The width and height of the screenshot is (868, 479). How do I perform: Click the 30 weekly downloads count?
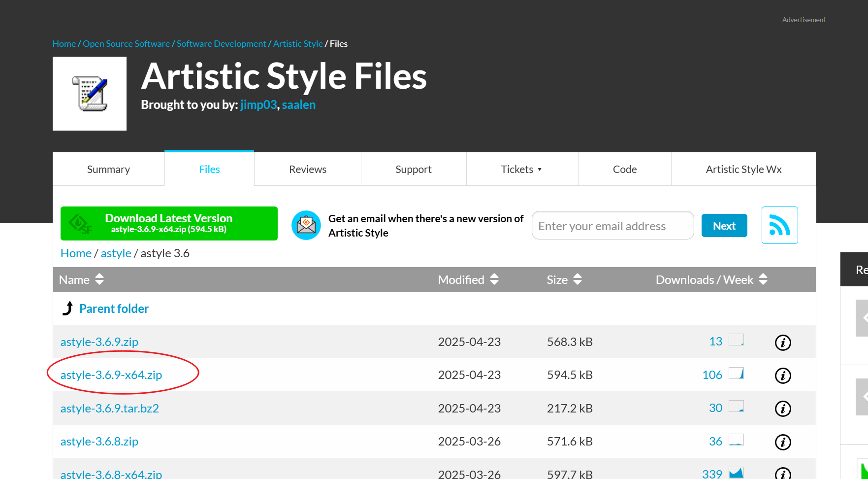[x=715, y=408]
